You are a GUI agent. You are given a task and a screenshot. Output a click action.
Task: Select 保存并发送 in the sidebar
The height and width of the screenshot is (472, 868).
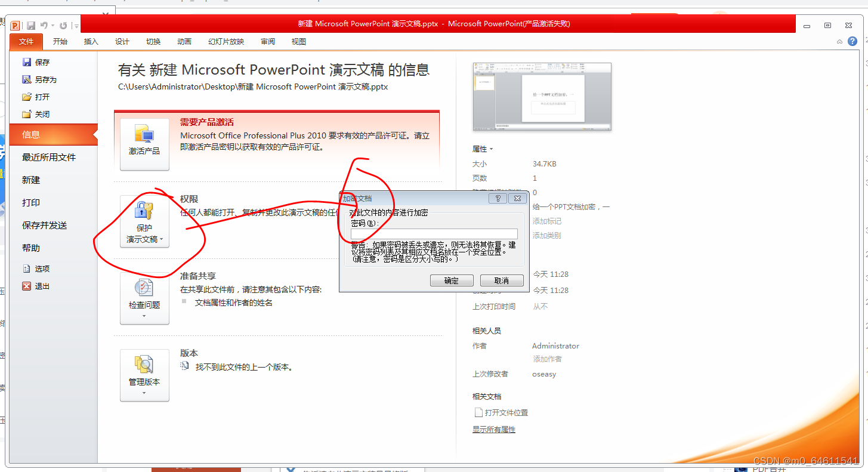coord(45,225)
